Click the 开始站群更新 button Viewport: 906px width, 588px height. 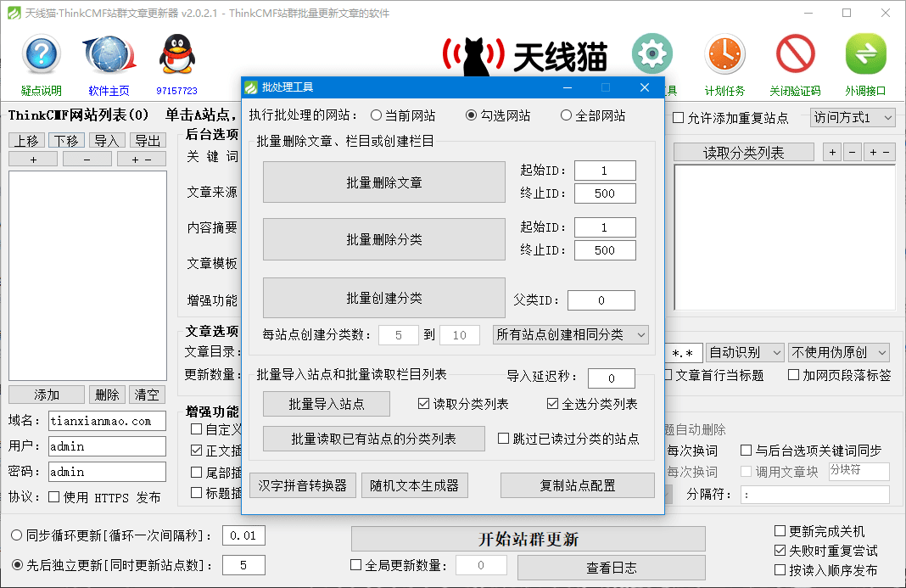528,539
